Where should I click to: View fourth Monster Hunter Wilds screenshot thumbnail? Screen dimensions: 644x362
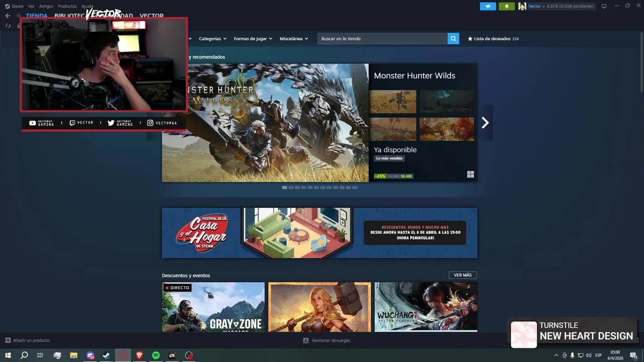pos(447,129)
